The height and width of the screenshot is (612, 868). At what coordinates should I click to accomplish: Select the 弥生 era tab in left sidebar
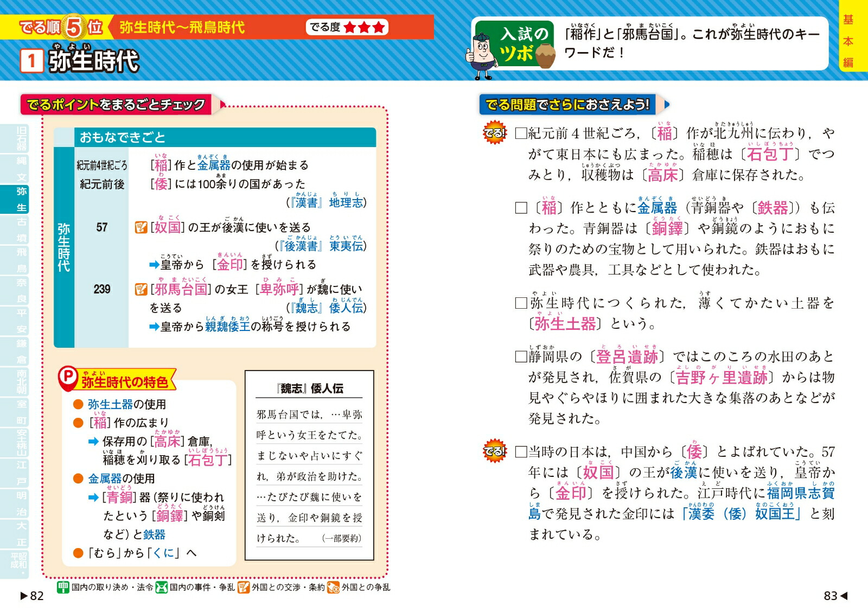pyautogui.click(x=21, y=199)
